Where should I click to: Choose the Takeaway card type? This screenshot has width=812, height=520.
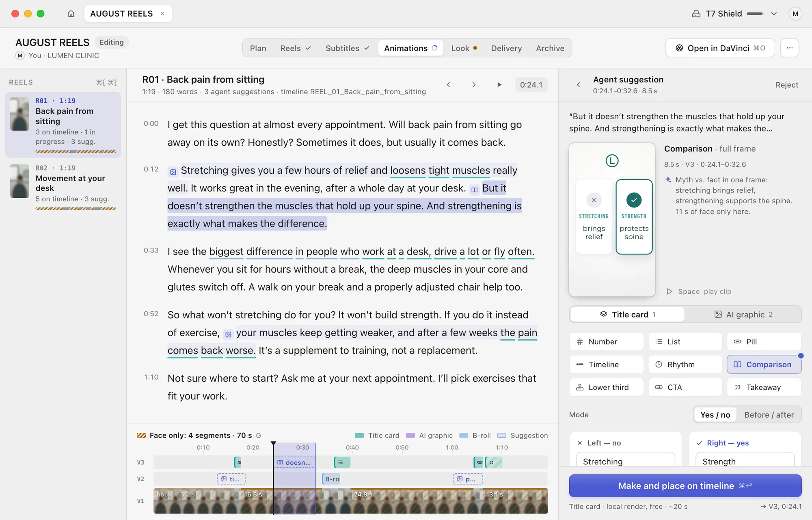pyautogui.click(x=764, y=387)
